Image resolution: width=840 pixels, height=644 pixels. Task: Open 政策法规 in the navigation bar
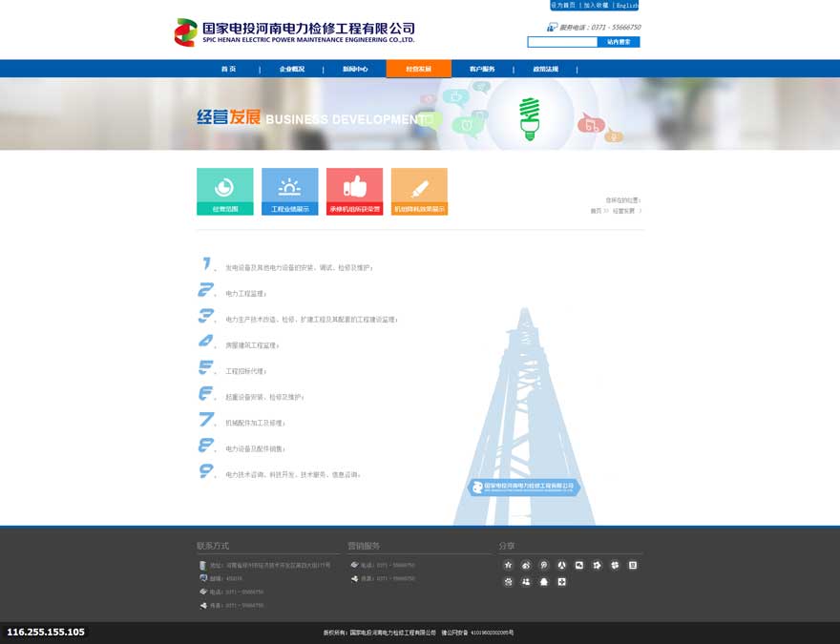(x=545, y=69)
